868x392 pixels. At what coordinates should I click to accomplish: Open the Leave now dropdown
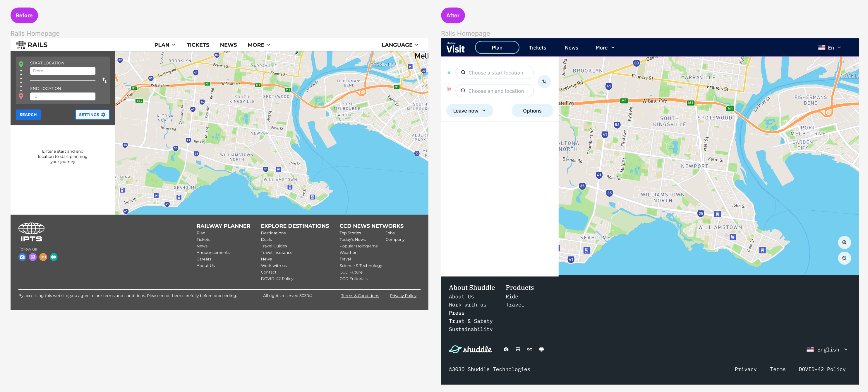pyautogui.click(x=469, y=111)
